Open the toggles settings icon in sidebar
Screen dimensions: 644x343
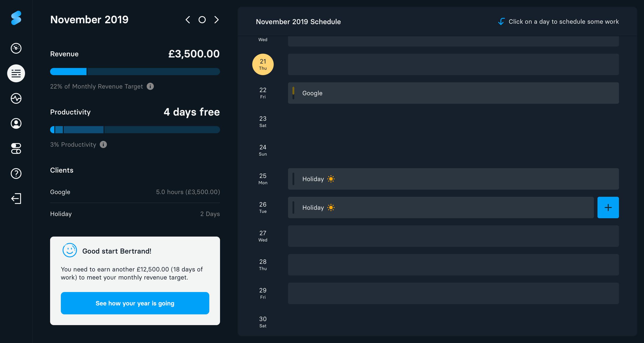pos(16,148)
